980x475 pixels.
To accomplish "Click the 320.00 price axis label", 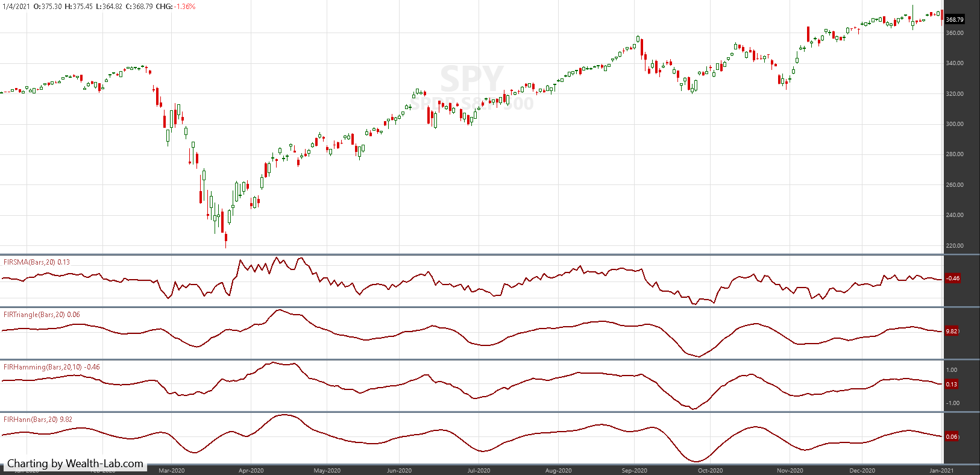I will (x=955, y=94).
